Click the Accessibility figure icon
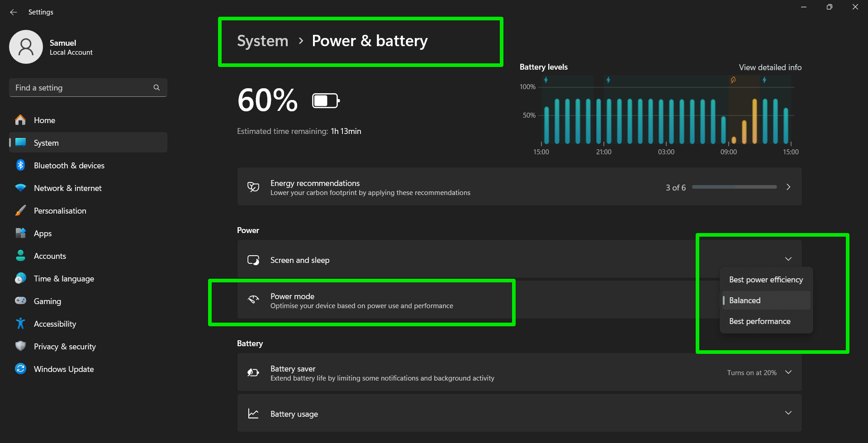This screenshot has height=443, width=868. [20, 324]
